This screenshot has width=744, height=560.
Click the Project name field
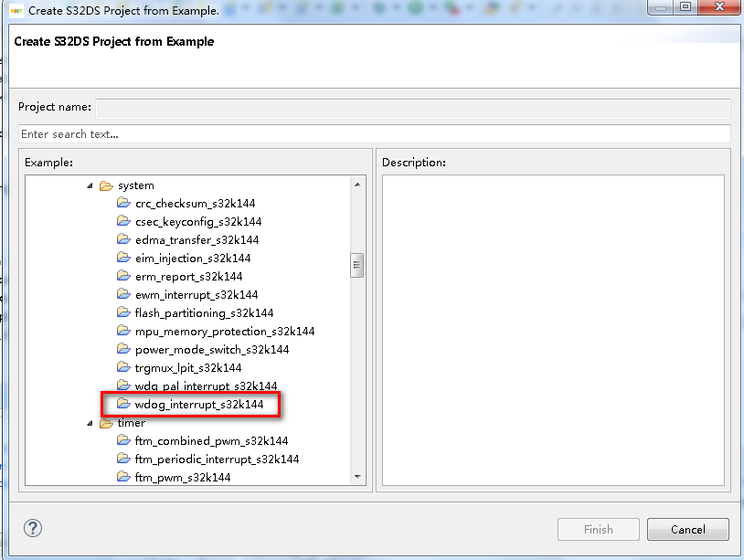(x=413, y=108)
